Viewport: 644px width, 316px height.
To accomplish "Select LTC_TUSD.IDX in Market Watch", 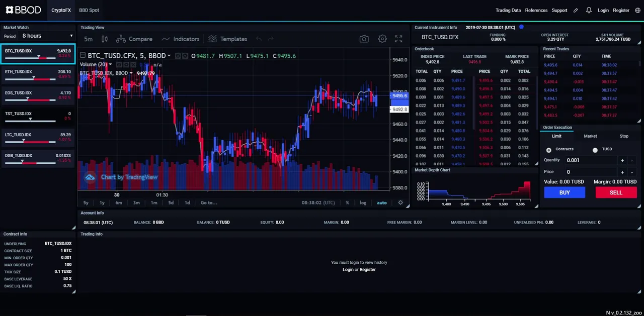I will coord(38,137).
